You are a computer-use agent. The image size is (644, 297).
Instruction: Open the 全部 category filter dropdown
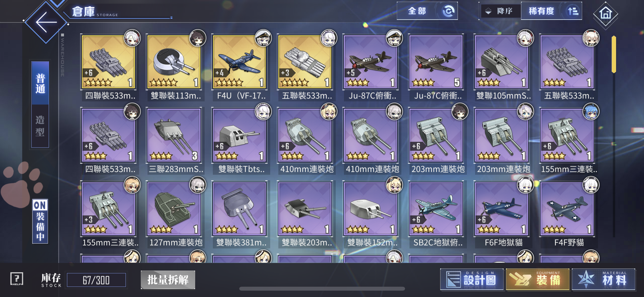(427, 11)
